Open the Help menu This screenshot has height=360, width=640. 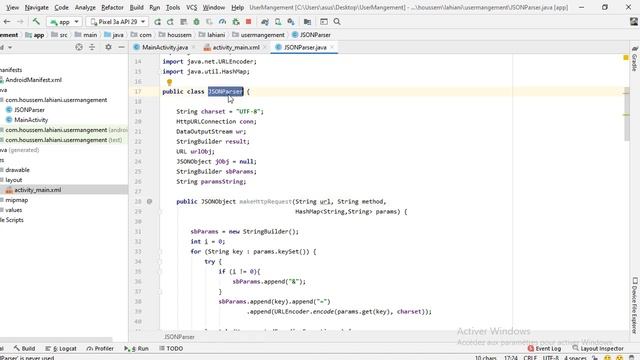click(x=237, y=7)
